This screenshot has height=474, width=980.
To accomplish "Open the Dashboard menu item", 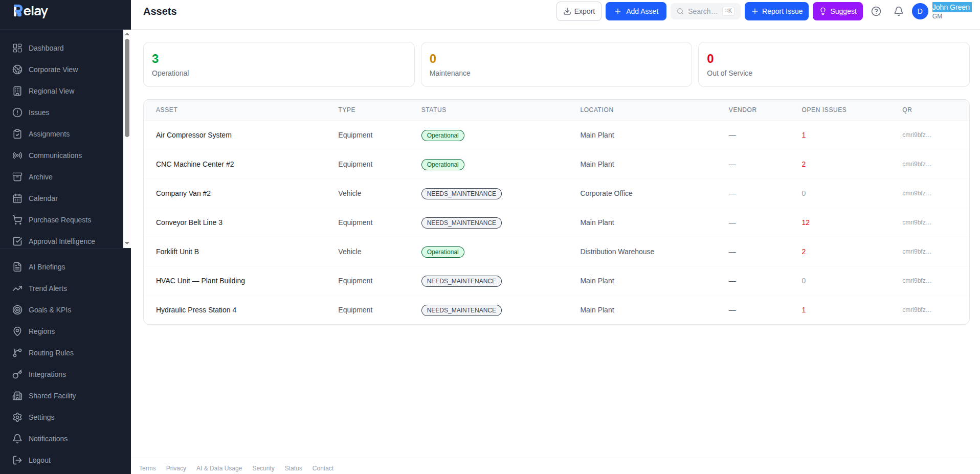I will (61, 48).
